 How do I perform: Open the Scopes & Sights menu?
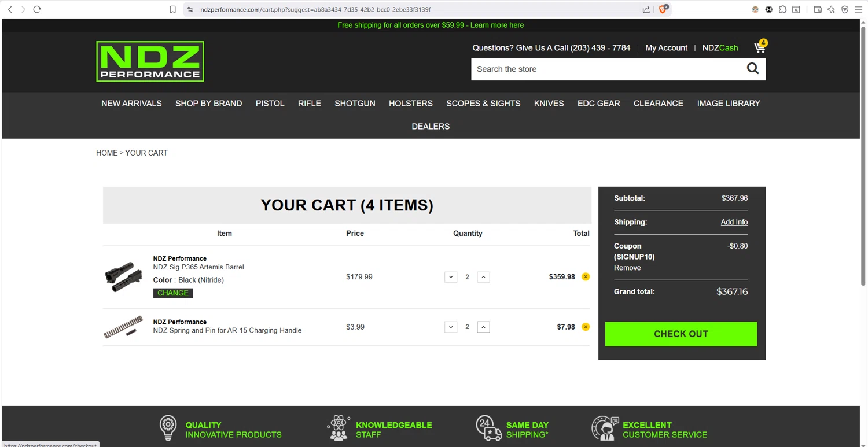(483, 104)
